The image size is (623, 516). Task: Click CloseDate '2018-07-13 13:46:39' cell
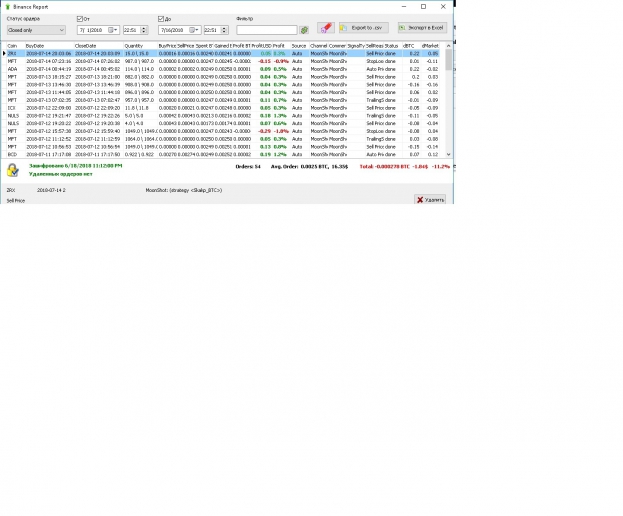click(98, 85)
